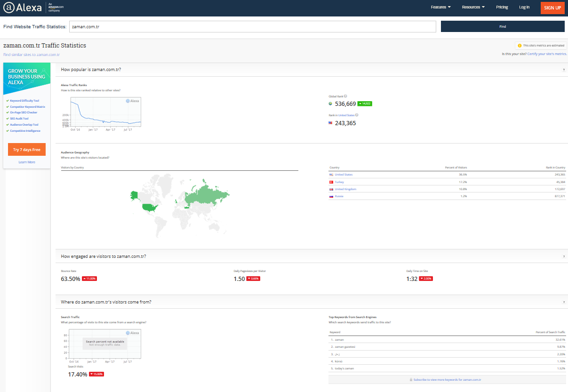Click the United States flag in country table
Viewport: 568px width, 392px height.
click(331, 175)
